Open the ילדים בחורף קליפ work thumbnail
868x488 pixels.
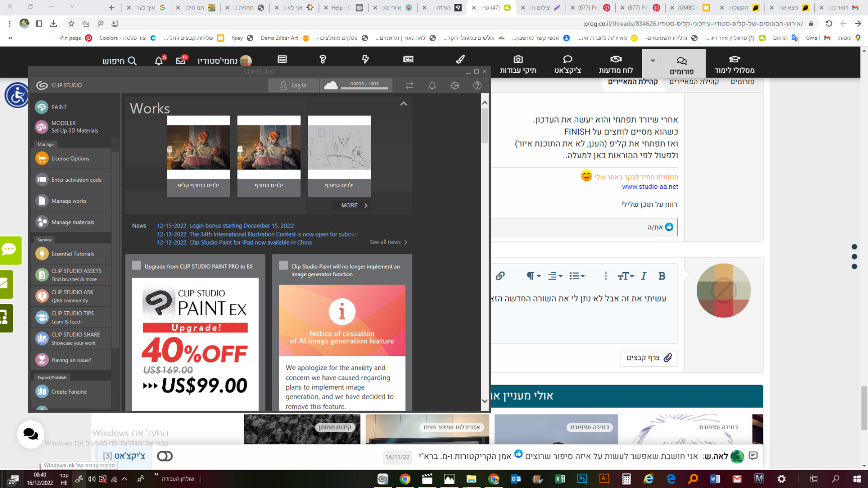point(198,156)
